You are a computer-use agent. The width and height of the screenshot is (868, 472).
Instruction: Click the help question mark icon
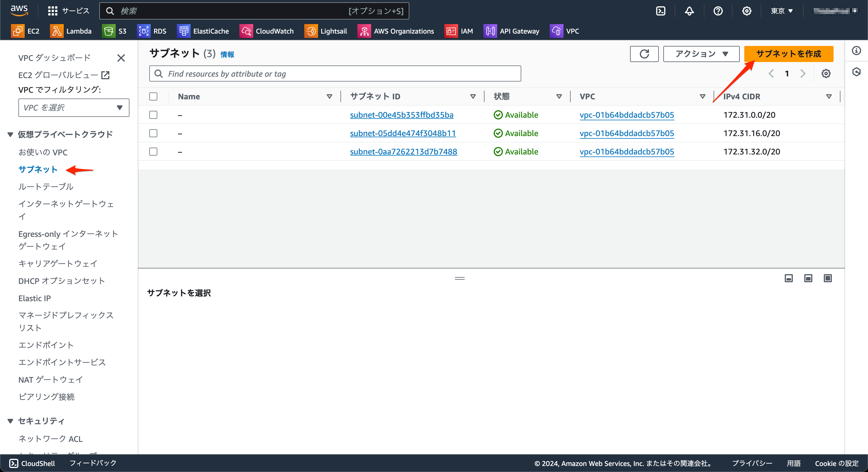tap(718, 11)
